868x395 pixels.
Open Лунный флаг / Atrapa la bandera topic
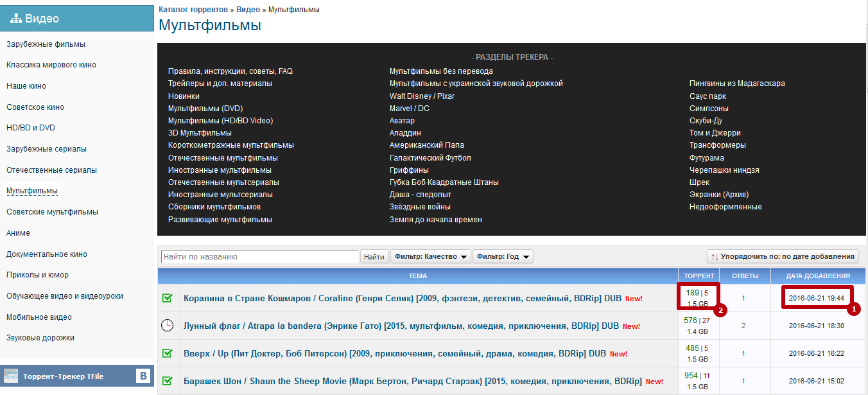coord(401,326)
